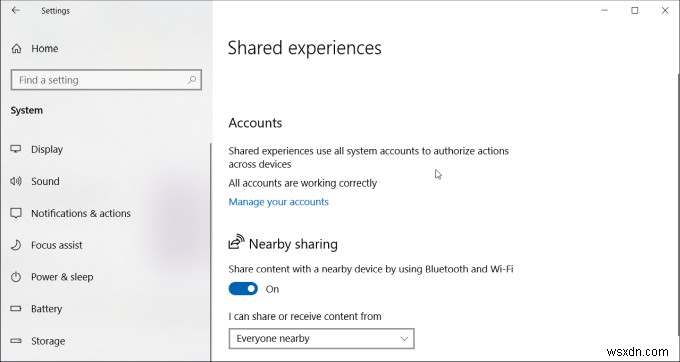680x362 pixels.
Task: Select the Nearby sharing heading text
Action: (293, 244)
